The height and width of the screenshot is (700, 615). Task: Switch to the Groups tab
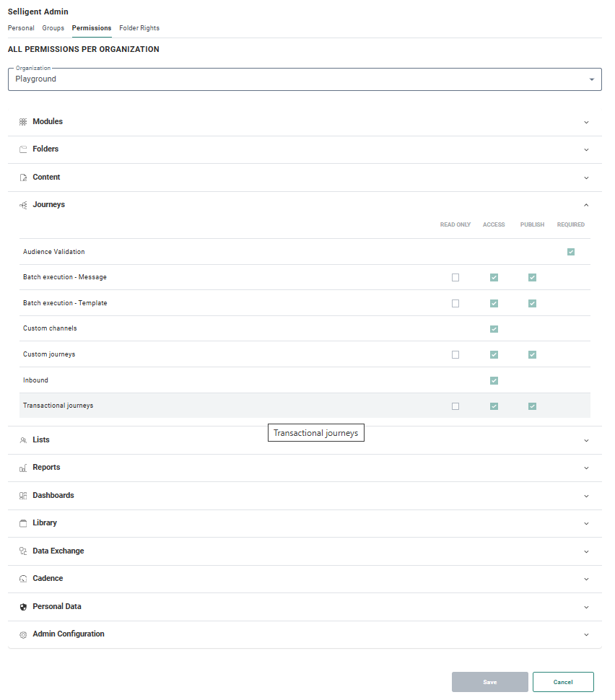[53, 28]
